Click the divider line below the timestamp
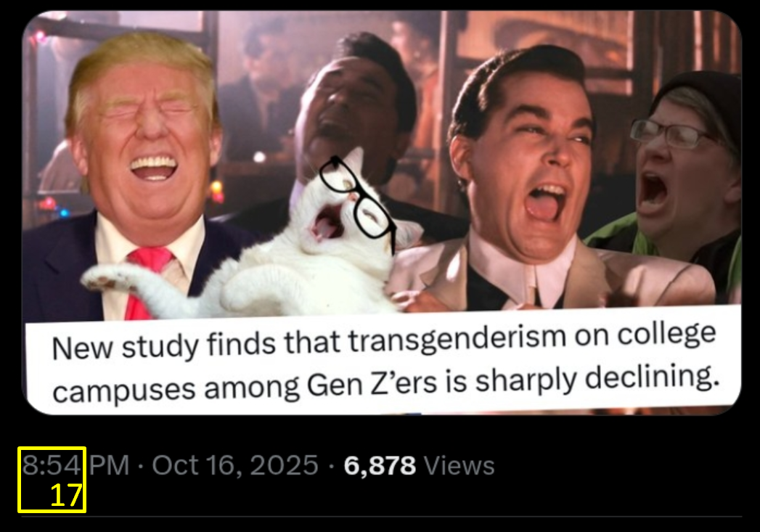 [382, 517]
